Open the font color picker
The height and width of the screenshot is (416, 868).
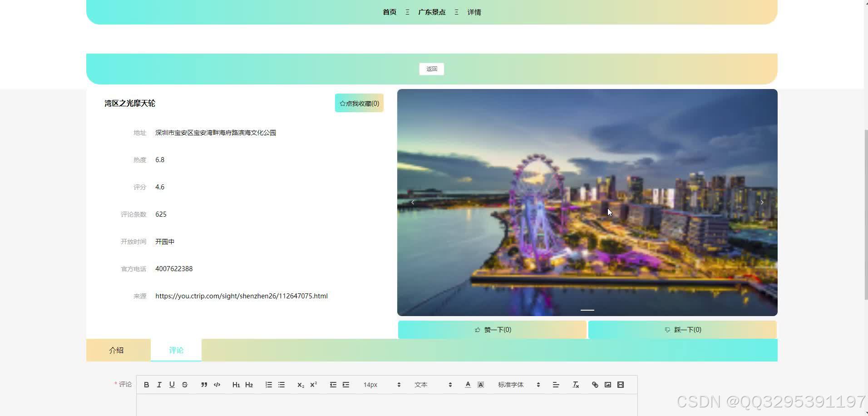pos(468,384)
